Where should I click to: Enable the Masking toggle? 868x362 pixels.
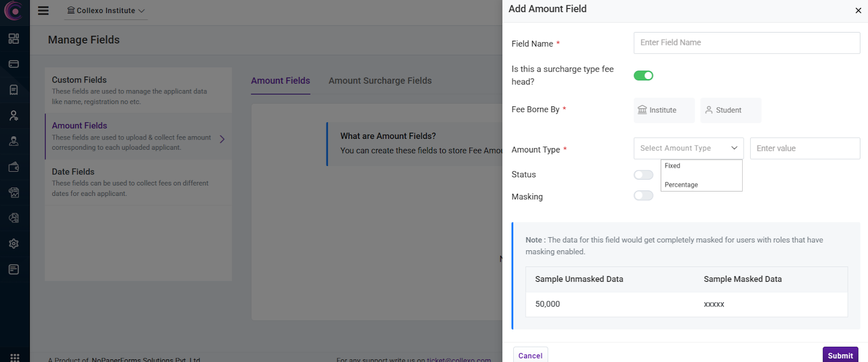click(643, 195)
